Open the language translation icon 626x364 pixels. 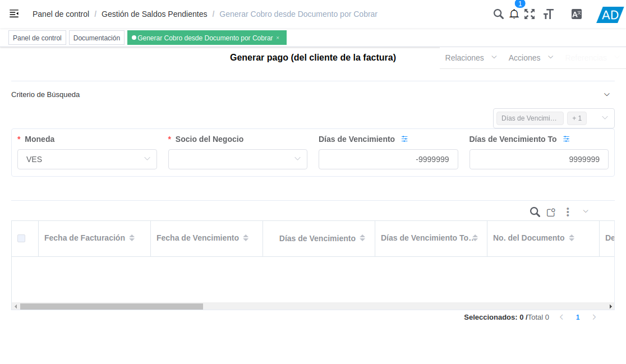coord(576,14)
